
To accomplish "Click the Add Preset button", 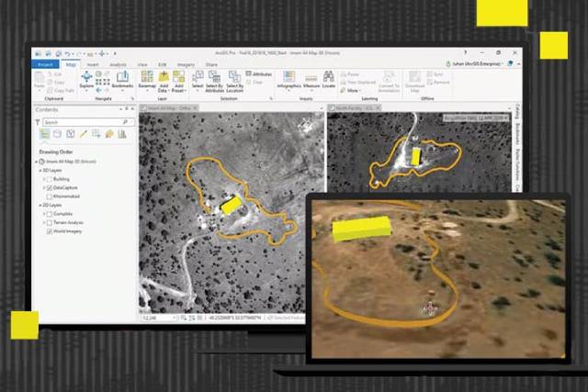I will tap(178, 81).
